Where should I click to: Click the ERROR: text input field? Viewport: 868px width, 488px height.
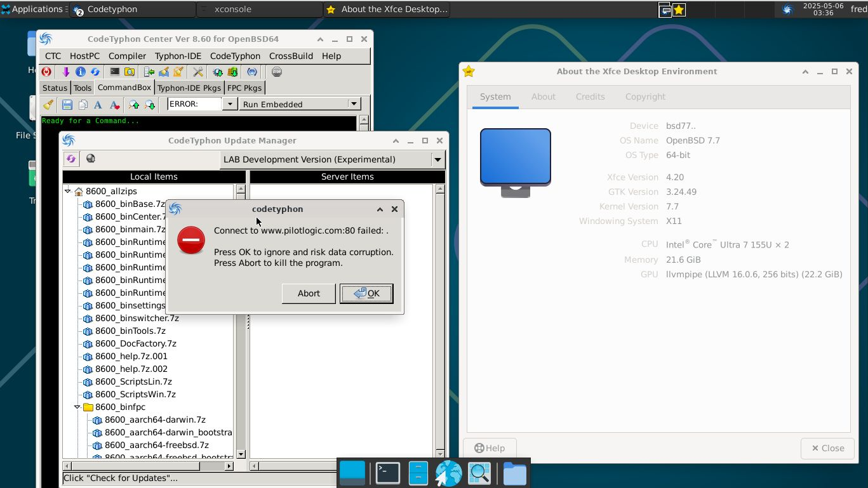tap(195, 104)
